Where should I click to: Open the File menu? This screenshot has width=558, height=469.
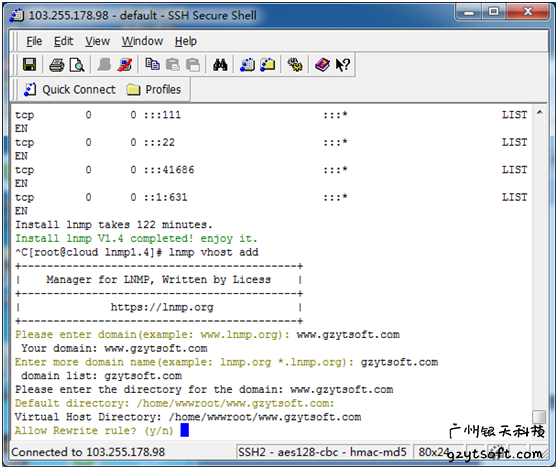pos(34,41)
